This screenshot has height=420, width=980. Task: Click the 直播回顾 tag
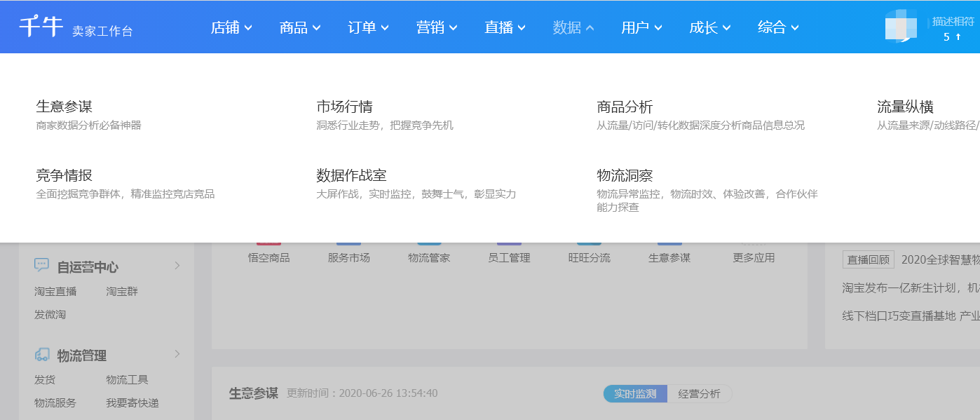click(869, 259)
